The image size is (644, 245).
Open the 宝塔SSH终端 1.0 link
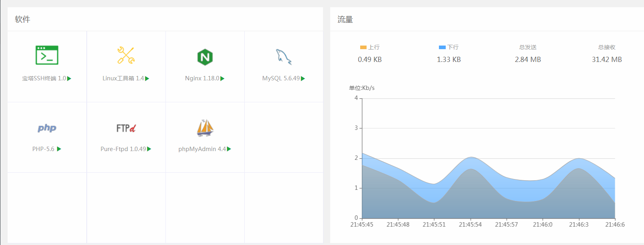44,78
